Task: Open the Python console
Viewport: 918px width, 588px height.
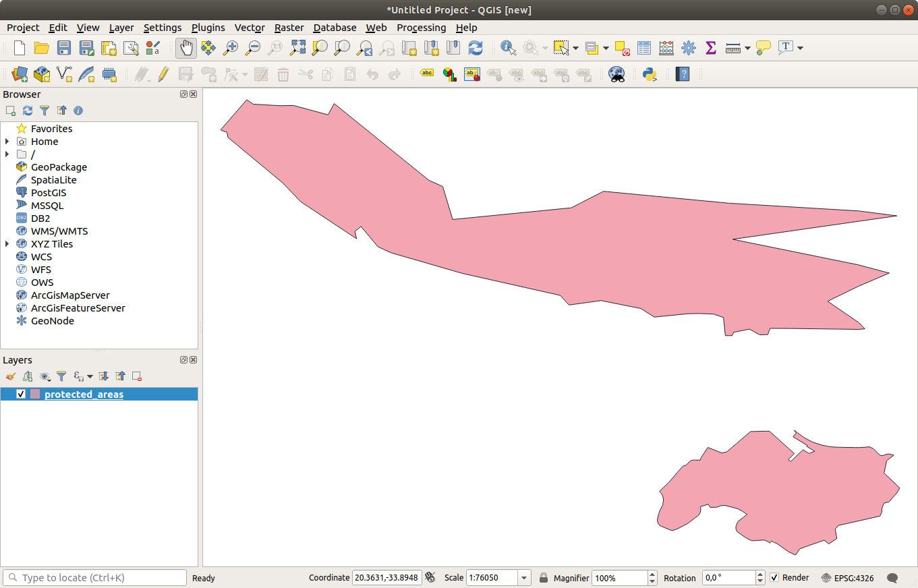Action: pyautogui.click(x=650, y=74)
